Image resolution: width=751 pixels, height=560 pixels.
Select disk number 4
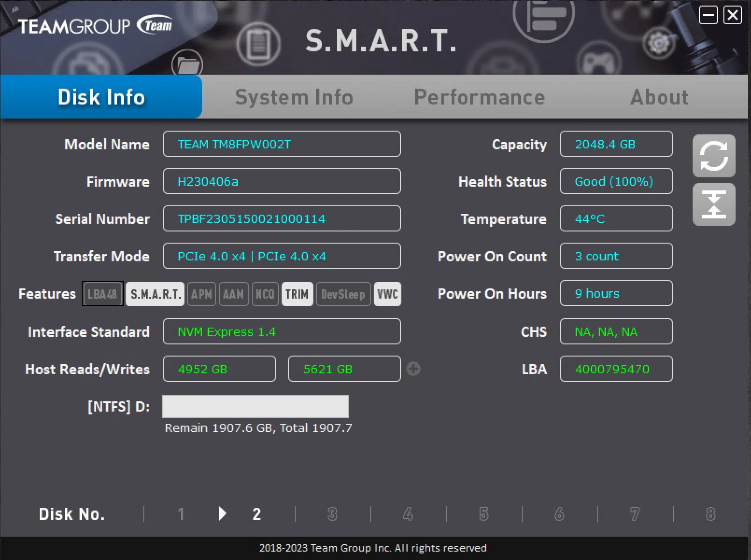click(408, 514)
